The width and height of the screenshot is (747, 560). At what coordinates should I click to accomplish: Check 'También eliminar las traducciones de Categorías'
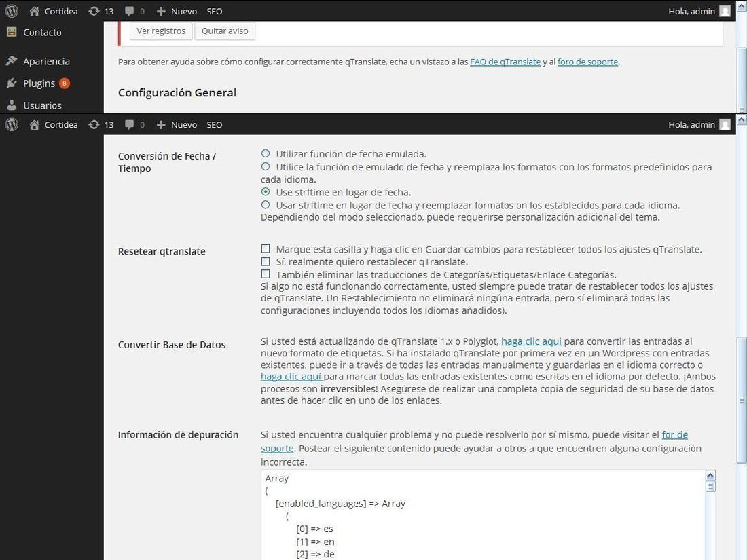pyautogui.click(x=266, y=274)
